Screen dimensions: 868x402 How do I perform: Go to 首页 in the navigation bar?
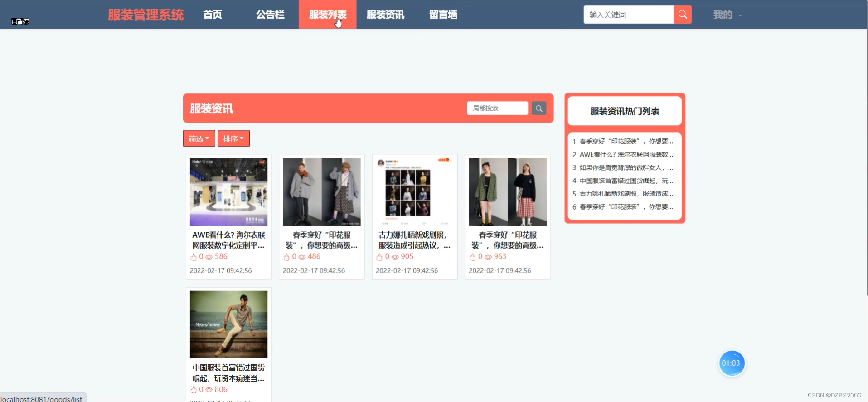213,15
